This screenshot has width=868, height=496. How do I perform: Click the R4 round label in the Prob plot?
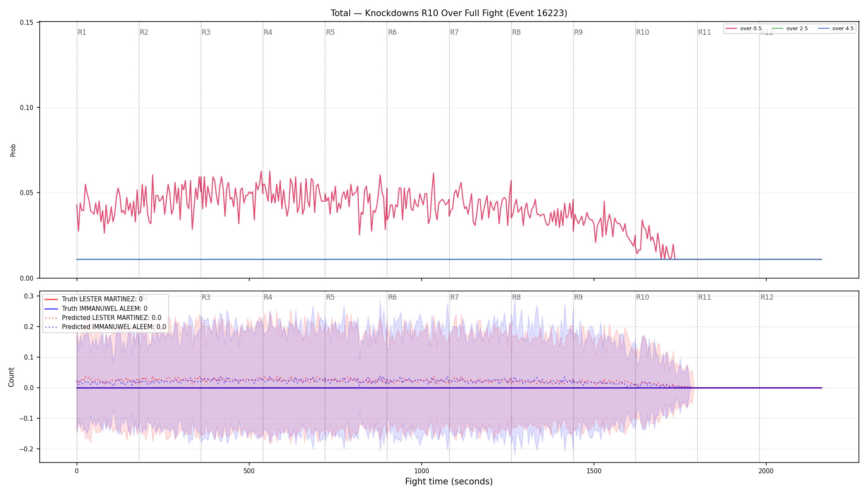[268, 32]
